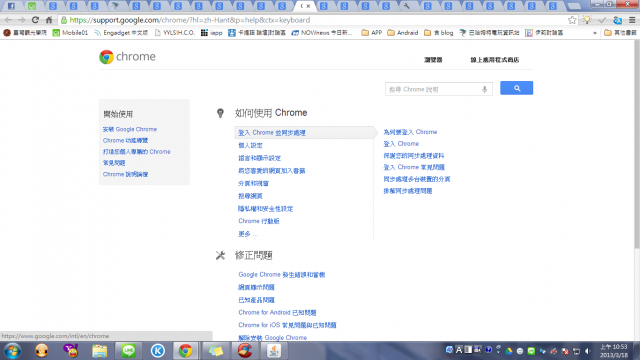Click the checkmark extension icon

point(602,20)
